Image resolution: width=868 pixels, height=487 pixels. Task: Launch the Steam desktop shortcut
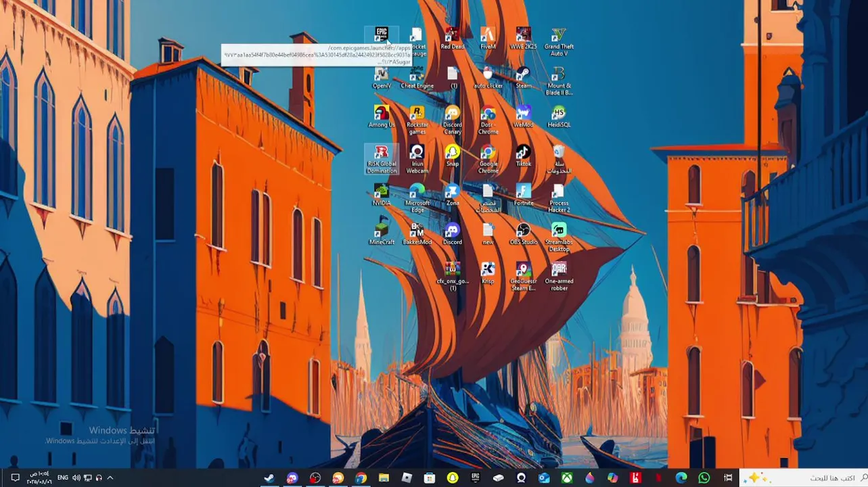point(523,77)
